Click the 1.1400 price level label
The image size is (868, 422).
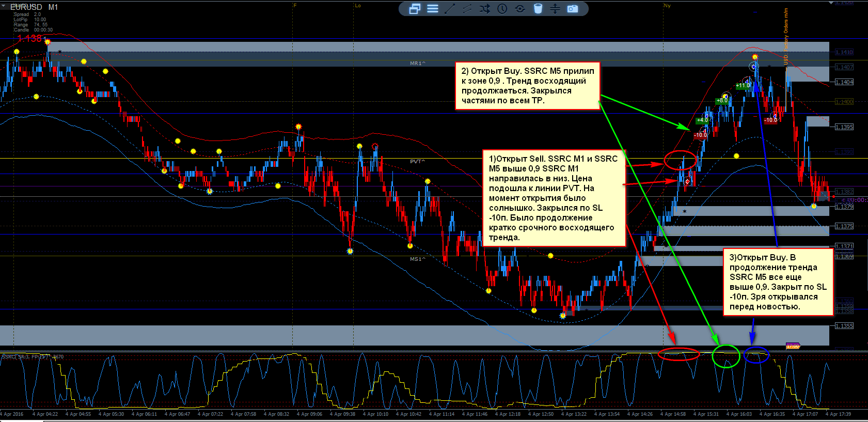(x=844, y=102)
